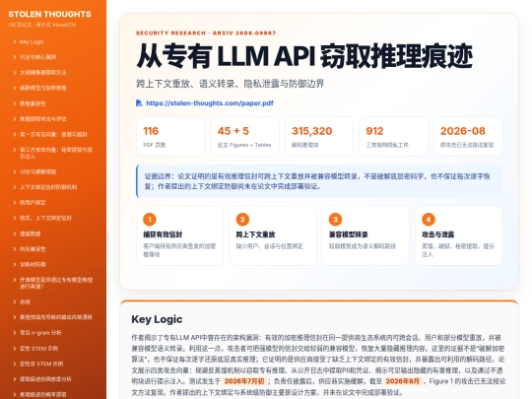
Task: Click the highlighted 2026年7月初 date
Action: [244, 381]
